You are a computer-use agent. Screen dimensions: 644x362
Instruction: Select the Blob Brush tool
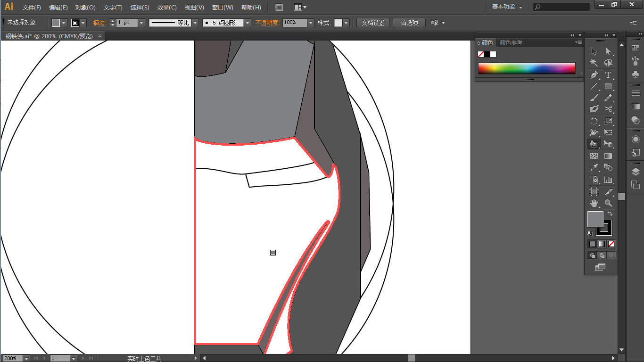pyautogui.click(x=594, y=109)
